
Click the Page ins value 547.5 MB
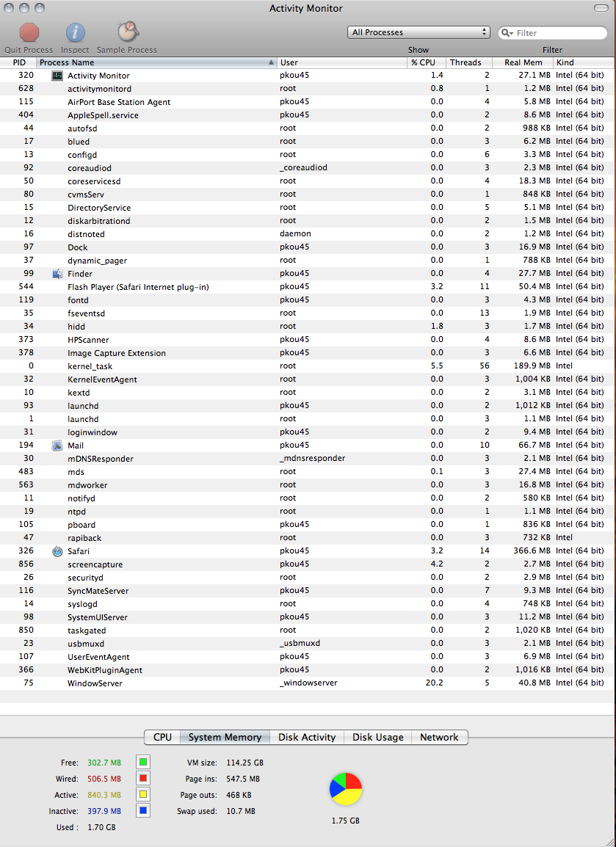click(x=242, y=779)
